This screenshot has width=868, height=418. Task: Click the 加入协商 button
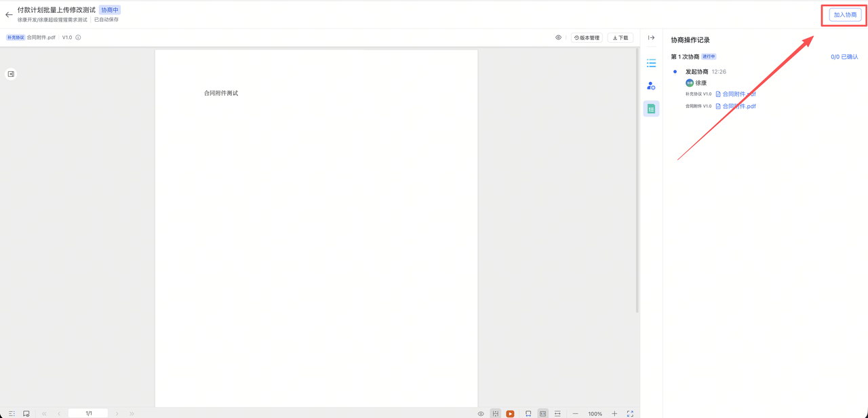[x=845, y=15]
